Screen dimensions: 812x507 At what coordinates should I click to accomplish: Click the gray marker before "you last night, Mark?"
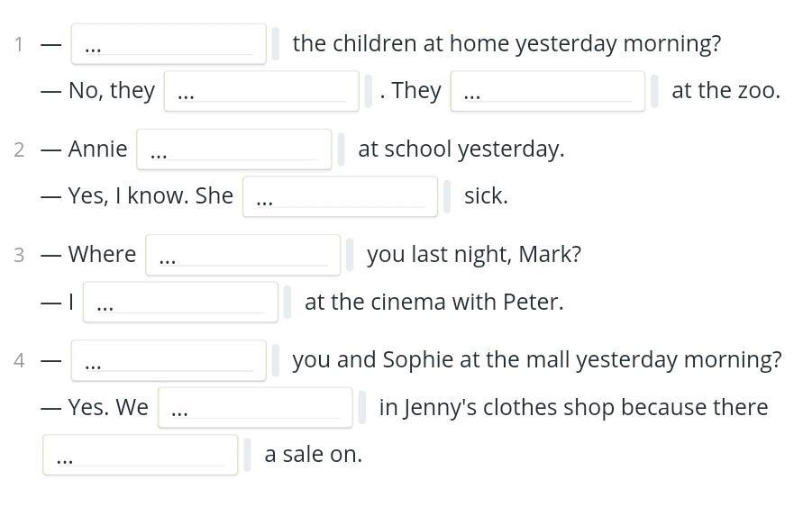pyautogui.click(x=350, y=255)
